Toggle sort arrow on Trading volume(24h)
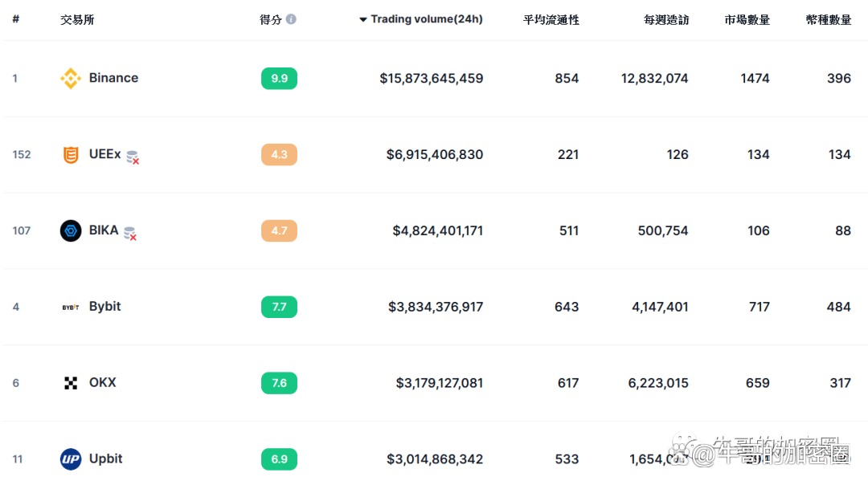 pos(362,19)
